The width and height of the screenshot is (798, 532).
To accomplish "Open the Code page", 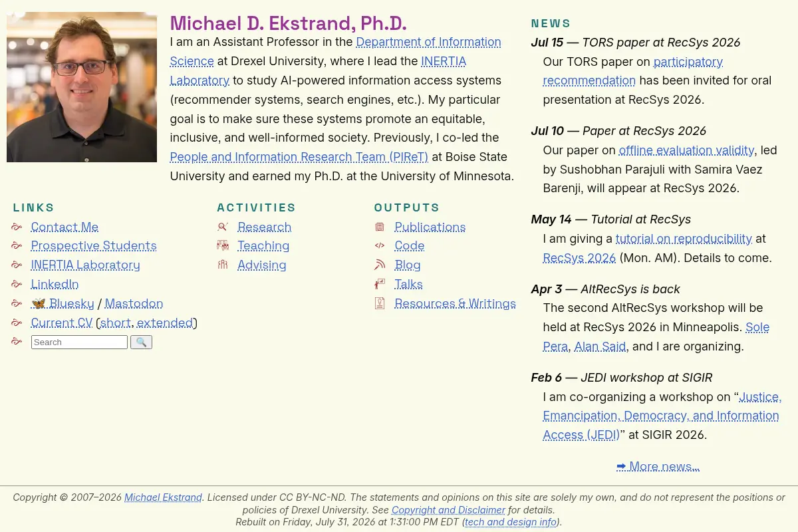I will tap(409, 245).
